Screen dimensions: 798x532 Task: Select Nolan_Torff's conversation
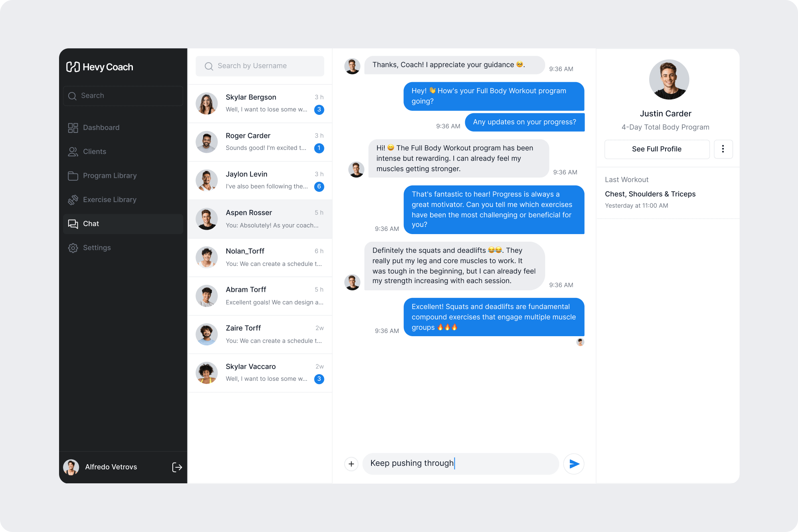[x=260, y=257]
